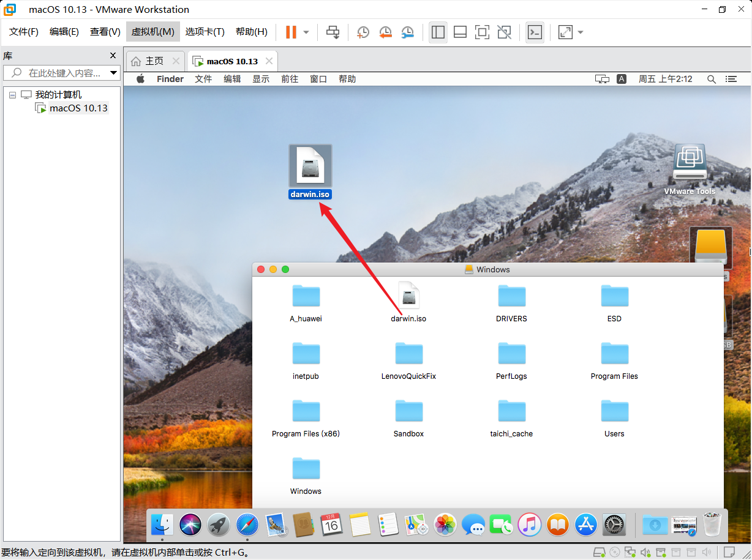This screenshot has height=560, width=752.
Task: Select darwin.iso on the macOS desktop
Action: tap(310, 165)
